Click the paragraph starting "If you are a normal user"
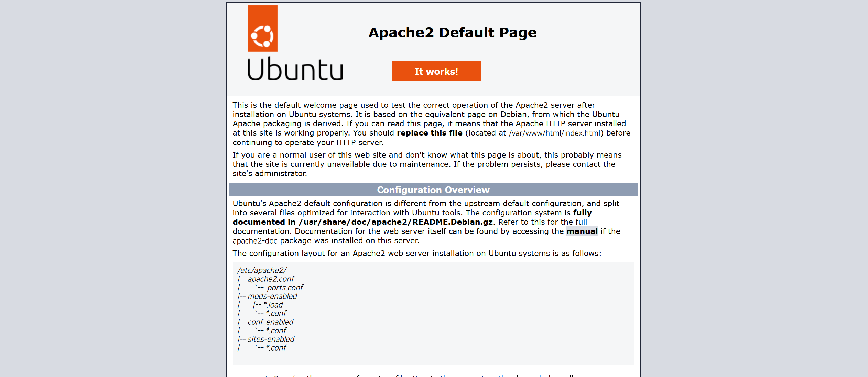Screen dimensions: 868x377 pos(427,164)
